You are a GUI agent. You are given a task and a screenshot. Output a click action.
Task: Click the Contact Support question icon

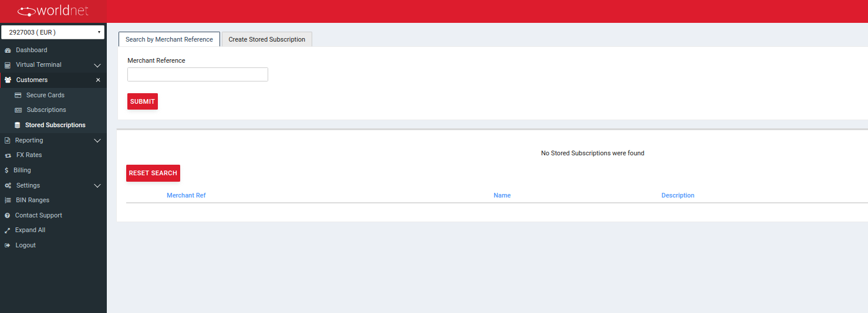coord(8,216)
